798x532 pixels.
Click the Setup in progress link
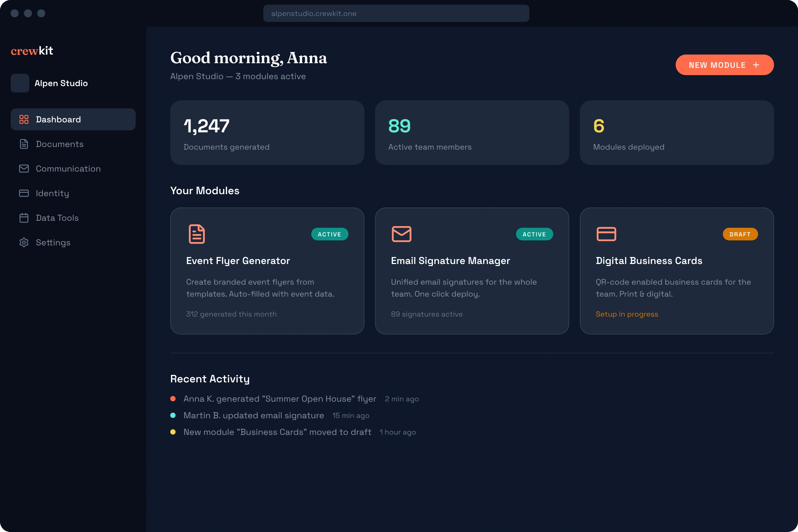(x=627, y=314)
